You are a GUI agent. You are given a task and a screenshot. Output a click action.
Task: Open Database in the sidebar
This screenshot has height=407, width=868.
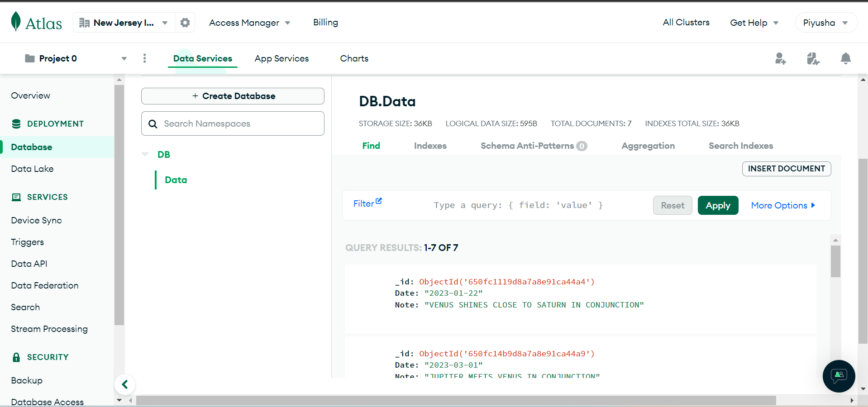(x=32, y=147)
